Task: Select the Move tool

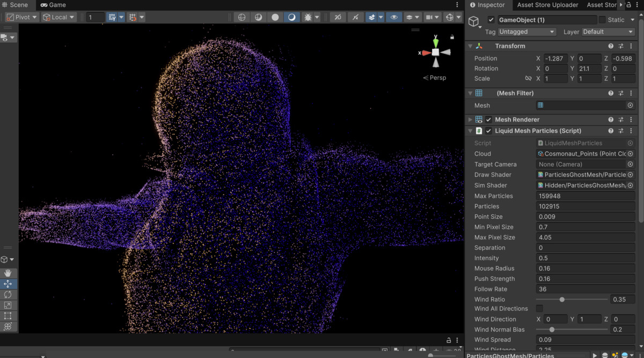Action: (x=8, y=284)
